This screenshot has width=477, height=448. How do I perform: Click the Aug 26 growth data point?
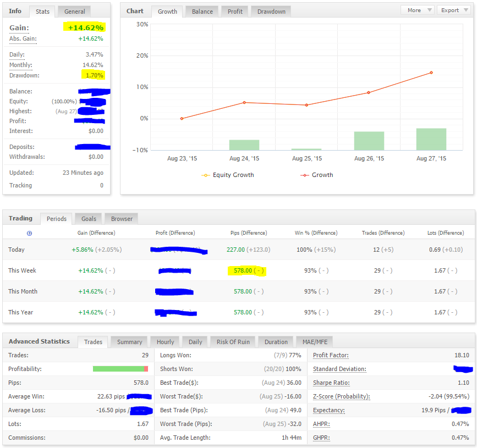coord(369,93)
